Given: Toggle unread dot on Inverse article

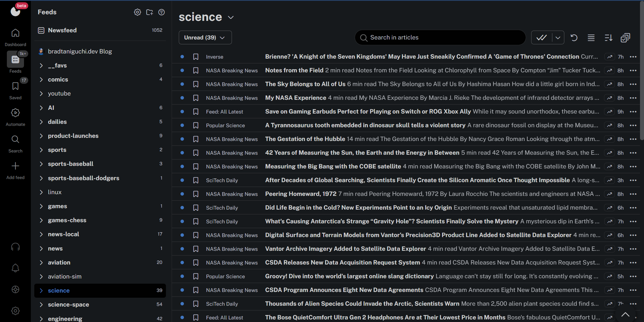Looking at the screenshot, I should 182,57.
